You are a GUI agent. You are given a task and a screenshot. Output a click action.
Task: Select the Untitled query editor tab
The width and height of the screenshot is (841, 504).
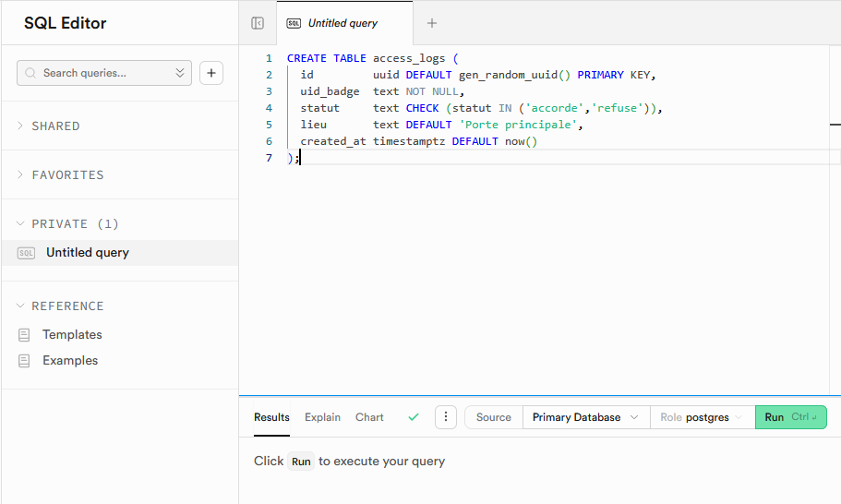(x=345, y=23)
